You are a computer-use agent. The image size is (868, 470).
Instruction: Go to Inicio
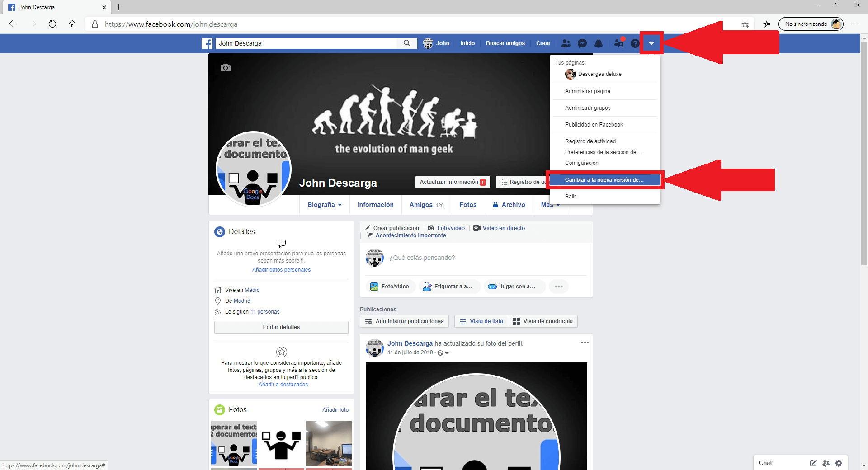467,43
